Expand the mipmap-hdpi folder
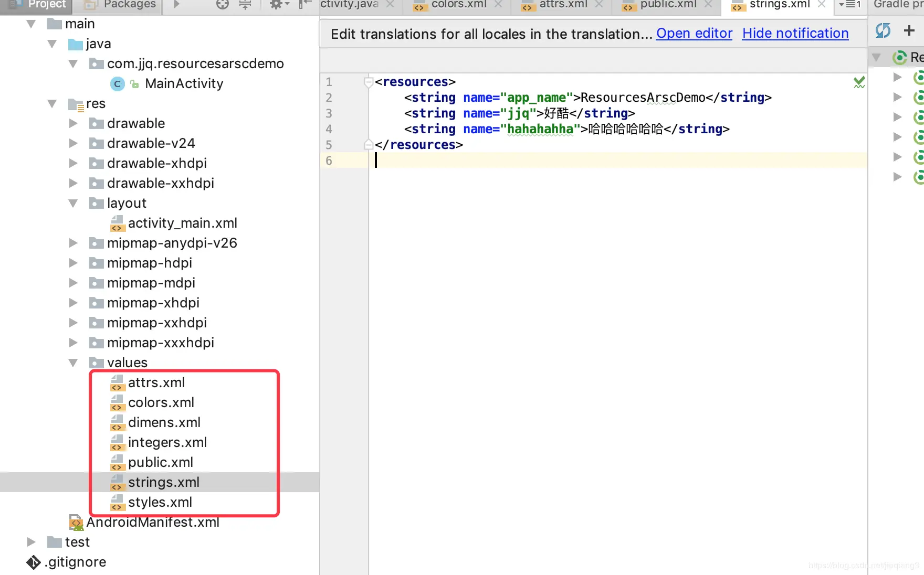The width and height of the screenshot is (924, 575). click(x=73, y=263)
